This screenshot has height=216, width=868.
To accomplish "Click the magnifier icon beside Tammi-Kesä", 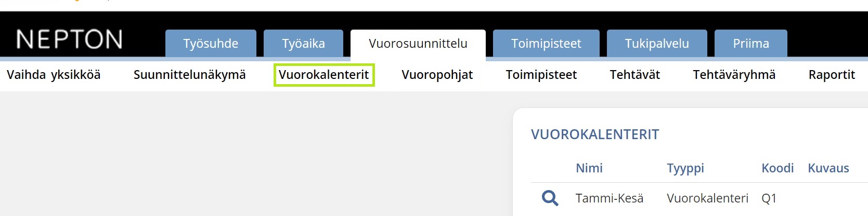I will click(550, 198).
